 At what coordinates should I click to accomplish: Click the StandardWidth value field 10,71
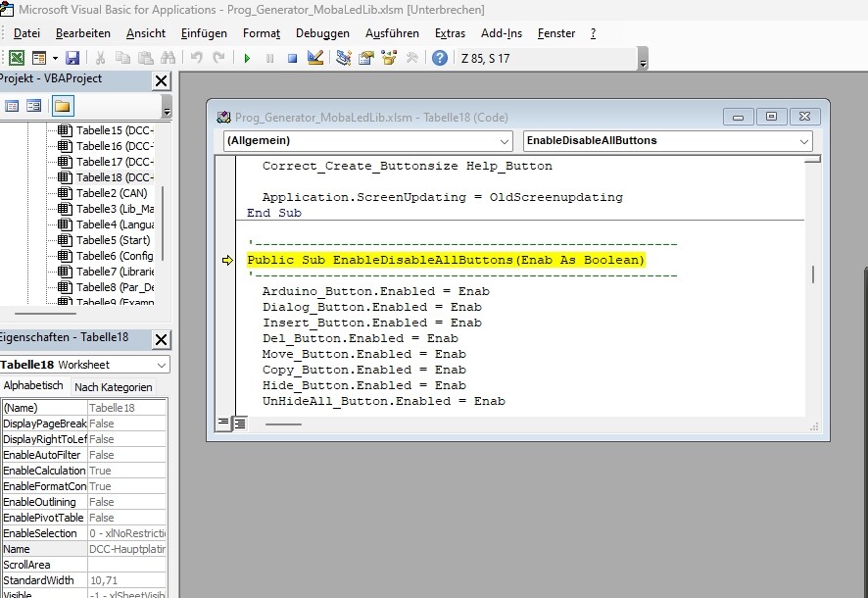[127, 580]
